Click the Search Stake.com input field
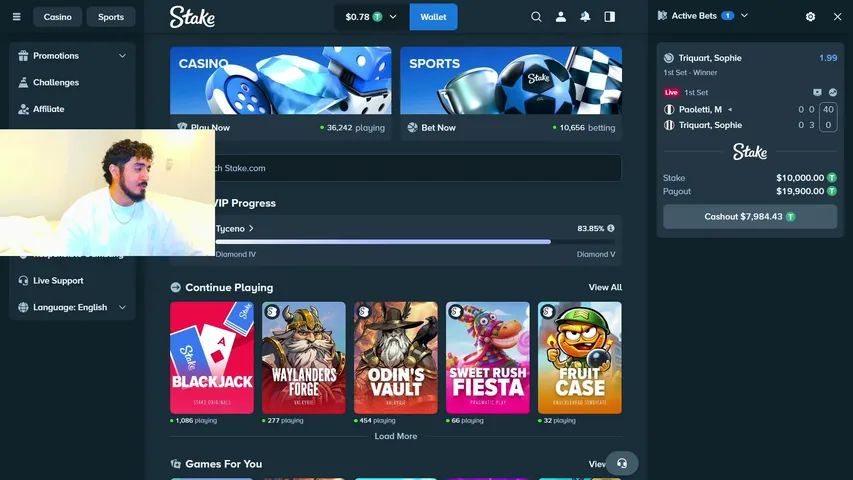 395,168
